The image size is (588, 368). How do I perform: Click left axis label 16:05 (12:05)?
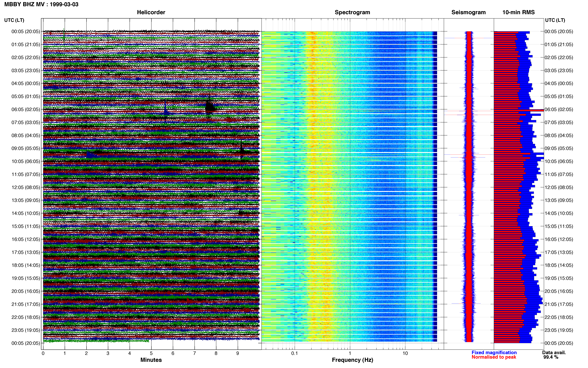tap(26, 239)
